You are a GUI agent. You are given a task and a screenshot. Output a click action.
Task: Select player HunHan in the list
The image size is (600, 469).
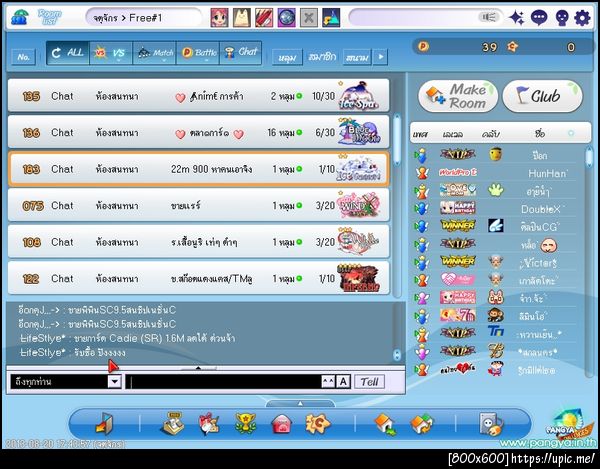(495, 173)
